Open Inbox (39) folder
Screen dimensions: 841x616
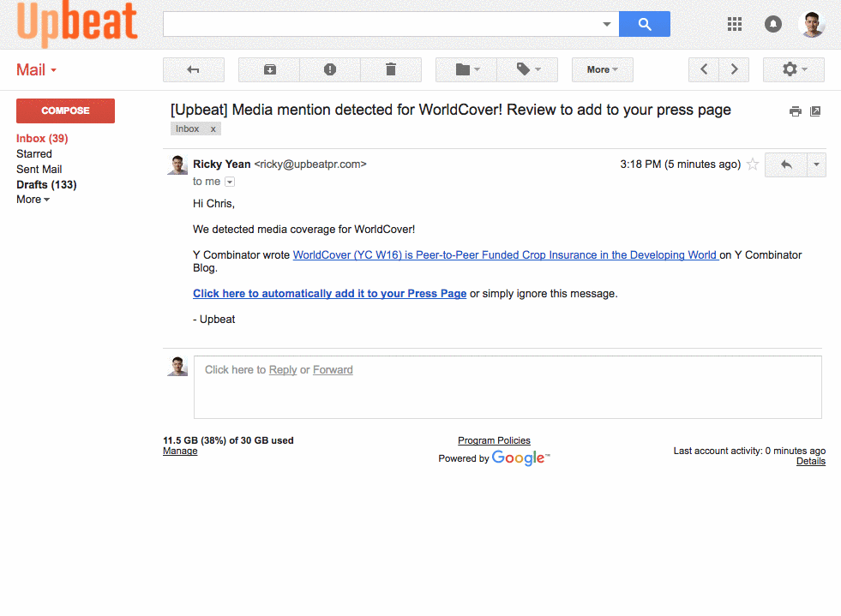pos(42,138)
